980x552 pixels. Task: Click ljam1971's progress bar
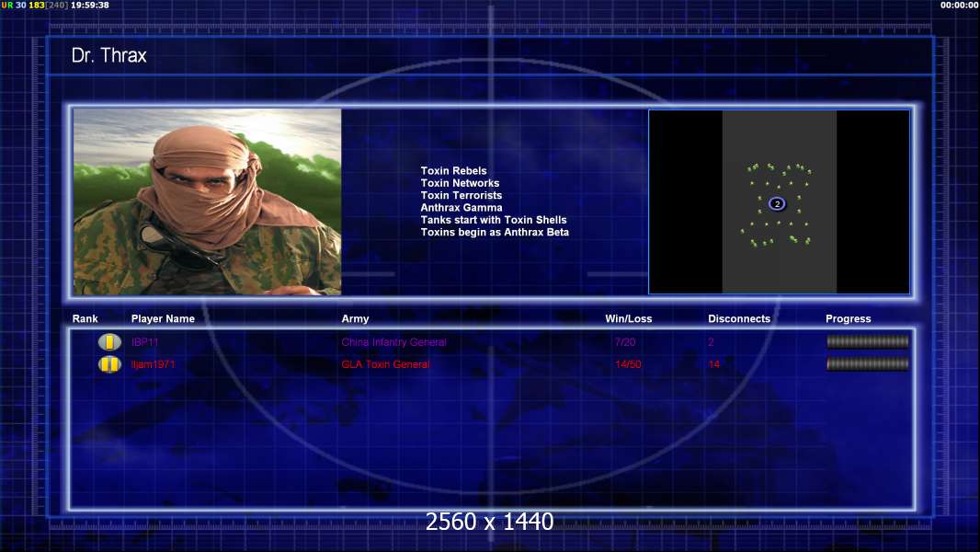coord(868,363)
